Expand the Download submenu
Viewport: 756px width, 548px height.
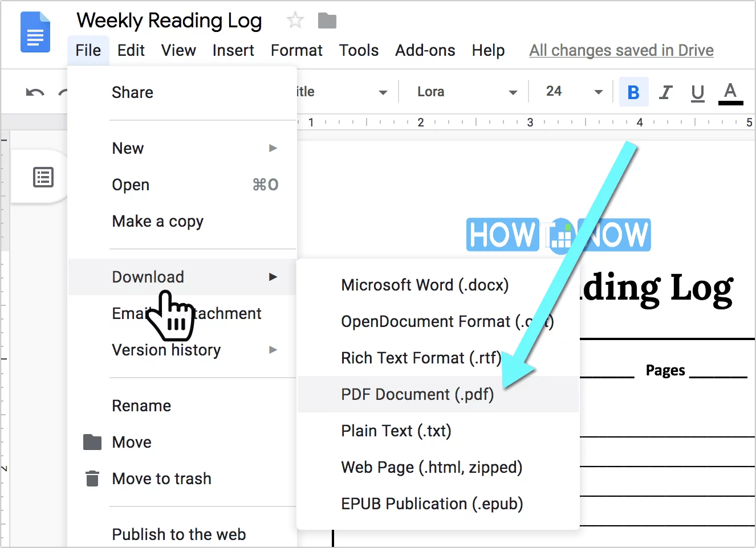pyautogui.click(x=182, y=277)
